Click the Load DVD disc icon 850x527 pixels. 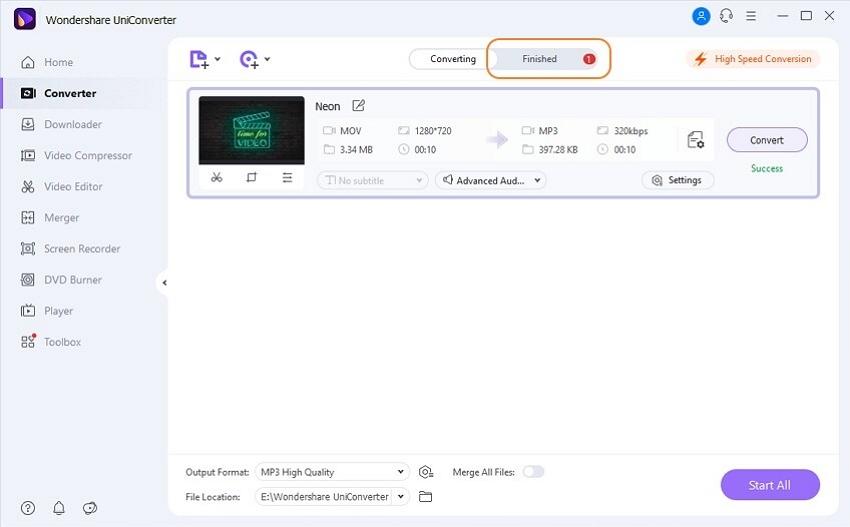tap(249, 59)
